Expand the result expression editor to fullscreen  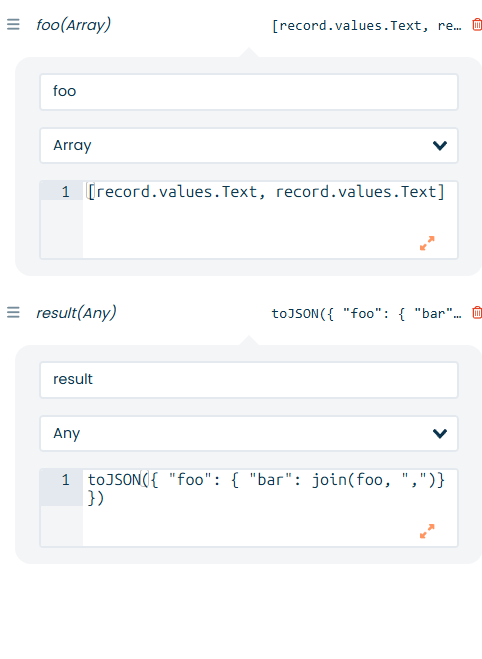pos(427,531)
